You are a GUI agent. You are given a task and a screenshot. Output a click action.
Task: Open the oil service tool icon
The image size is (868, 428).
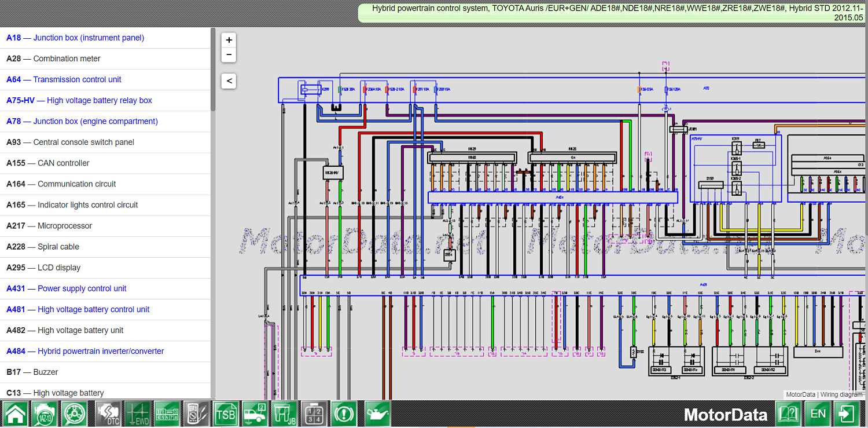tap(376, 414)
